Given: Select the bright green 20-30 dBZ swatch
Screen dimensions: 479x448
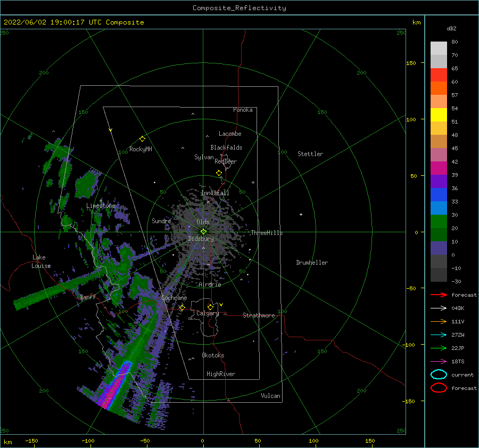Looking at the screenshot, I should pyautogui.click(x=439, y=222).
